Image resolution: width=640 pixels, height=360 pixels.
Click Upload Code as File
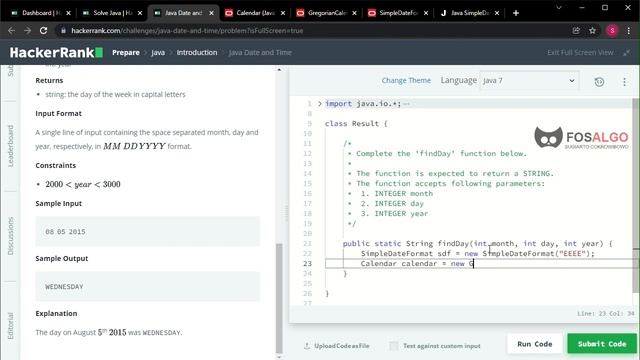[342, 346]
